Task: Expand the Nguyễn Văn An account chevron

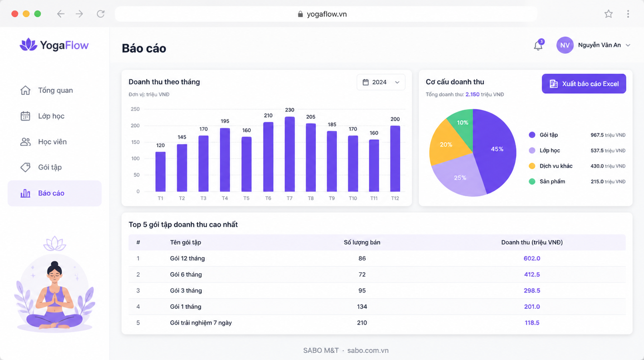Action: tap(628, 45)
